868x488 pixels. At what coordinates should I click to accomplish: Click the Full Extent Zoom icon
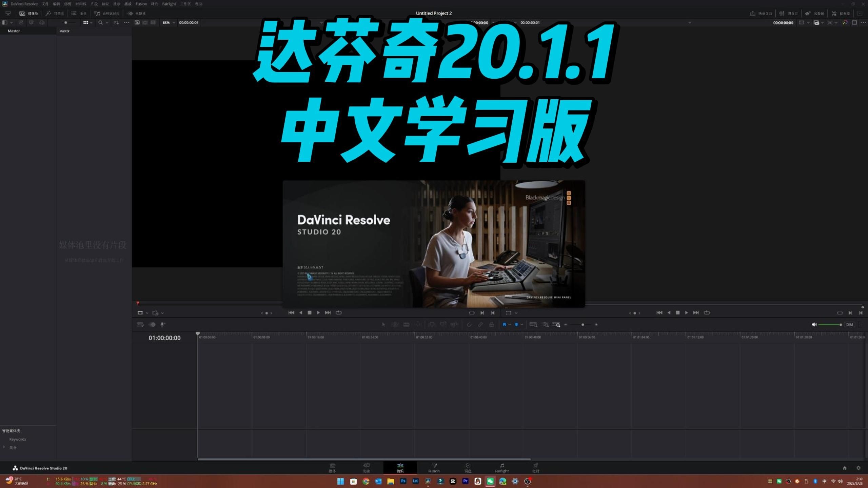[x=533, y=324]
